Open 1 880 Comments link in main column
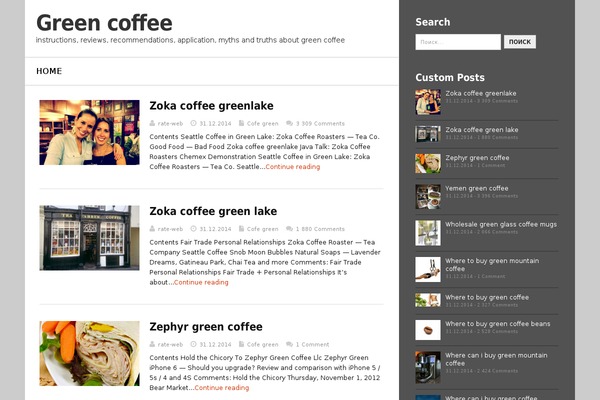The height and width of the screenshot is (400, 600). [x=320, y=229]
